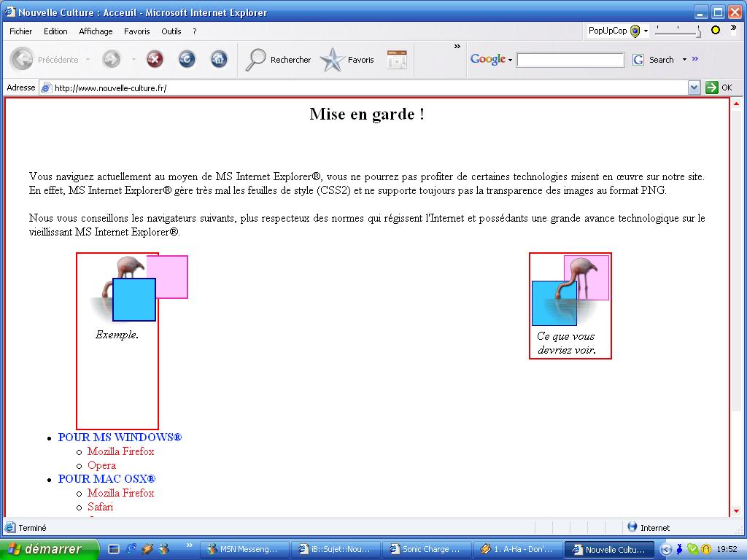Launch Internet Explorer from quick launch
747x560 pixels.
131,549
